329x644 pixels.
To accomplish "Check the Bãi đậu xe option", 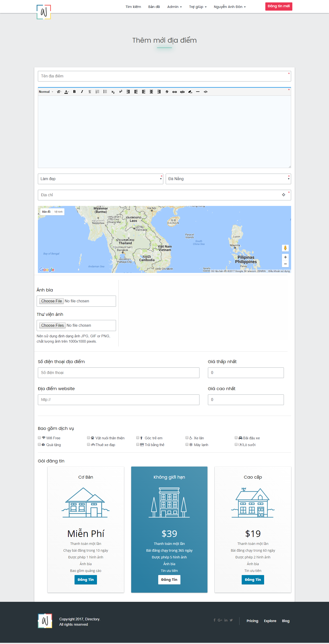I will 236,438.
